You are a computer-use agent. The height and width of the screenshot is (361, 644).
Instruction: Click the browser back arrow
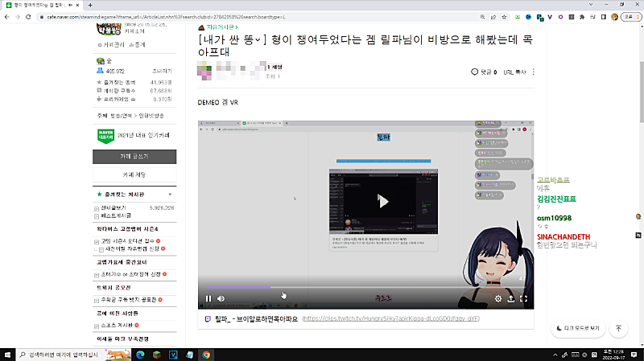pos(7,17)
